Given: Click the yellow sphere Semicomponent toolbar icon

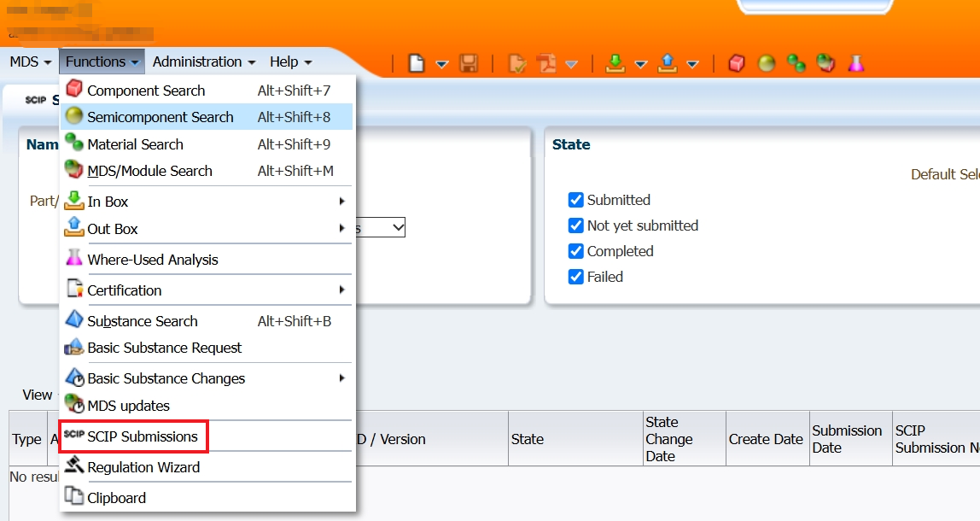Looking at the screenshot, I should click(x=767, y=63).
